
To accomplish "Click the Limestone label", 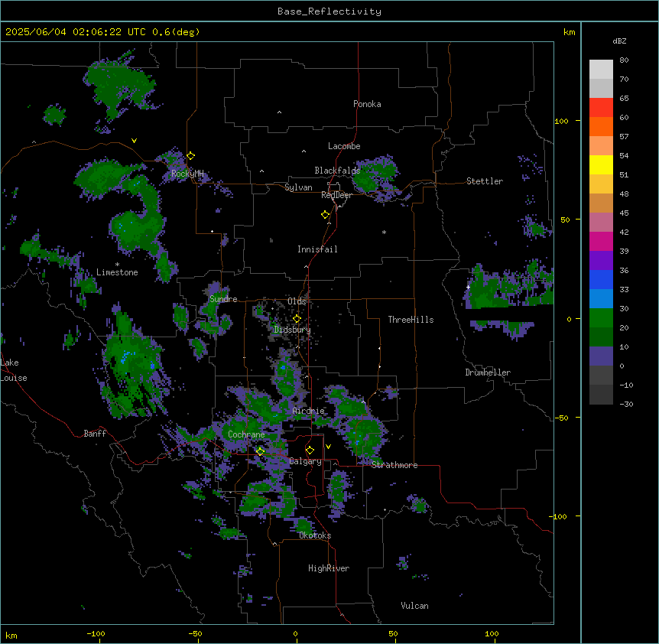I will point(117,272).
